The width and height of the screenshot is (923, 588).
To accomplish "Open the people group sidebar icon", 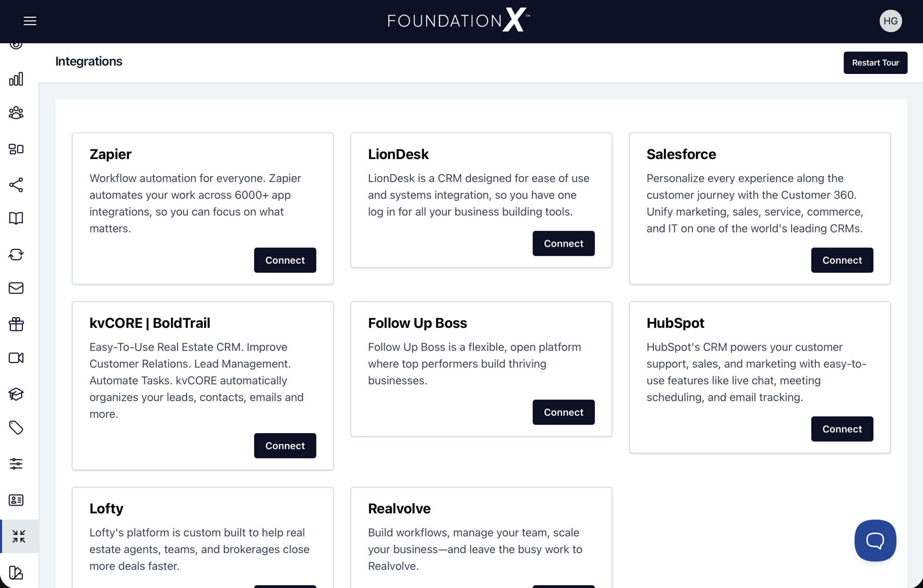I will tap(16, 113).
